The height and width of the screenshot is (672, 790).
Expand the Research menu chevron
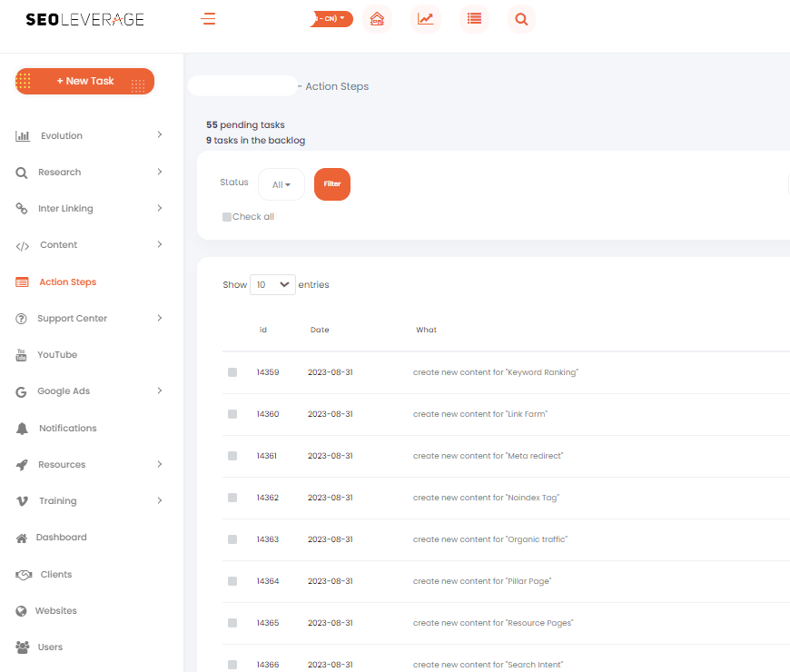pos(160,172)
